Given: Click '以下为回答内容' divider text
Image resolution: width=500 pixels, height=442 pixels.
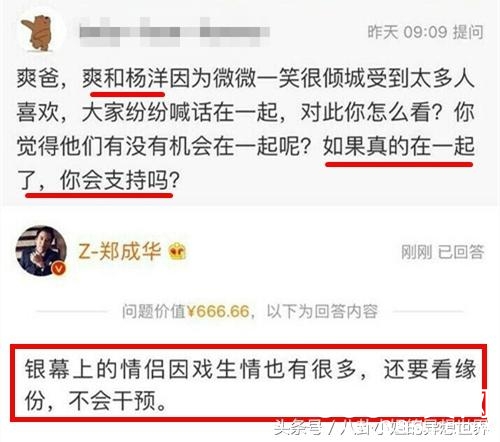Looking at the screenshot, I should pyautogui.click(x=322, y=311).
